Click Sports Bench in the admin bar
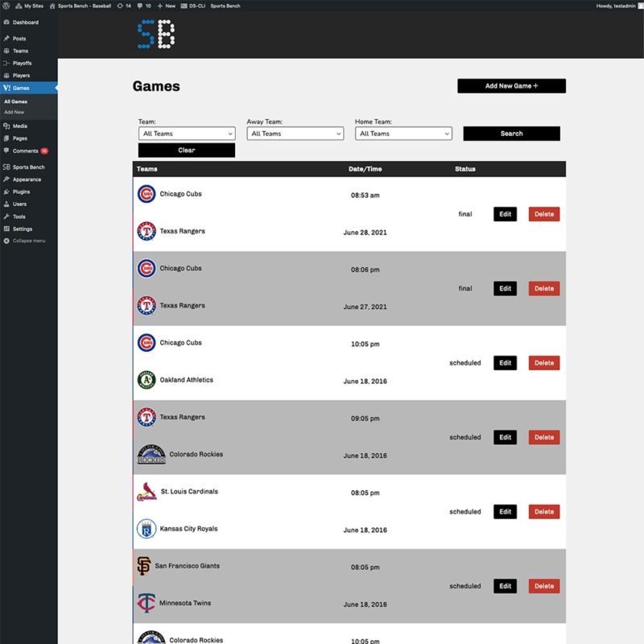The width and height of the screenshot is (644, 644). 225,6
